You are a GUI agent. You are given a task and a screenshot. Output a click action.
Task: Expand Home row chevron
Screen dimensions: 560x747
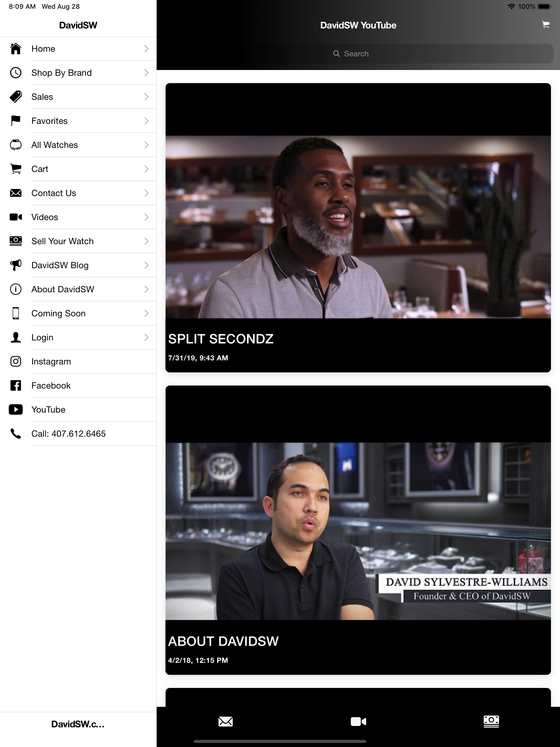[x=146, y=49]
